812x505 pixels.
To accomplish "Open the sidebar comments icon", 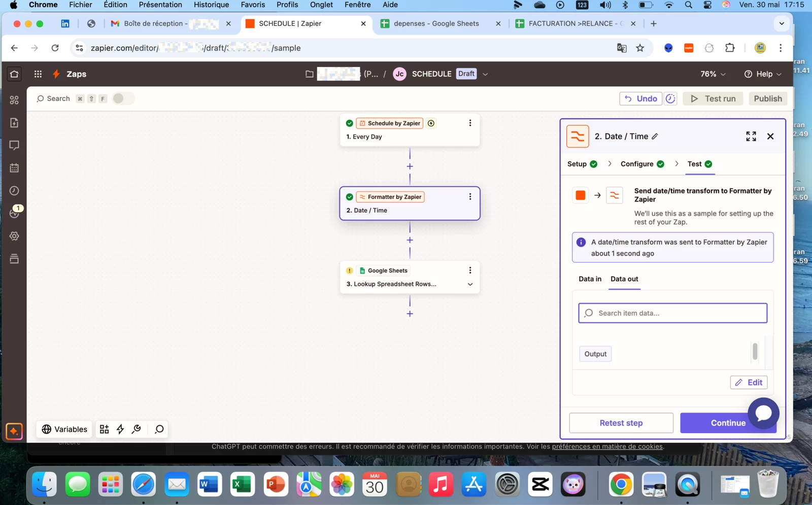I will (x=14, y=146).
